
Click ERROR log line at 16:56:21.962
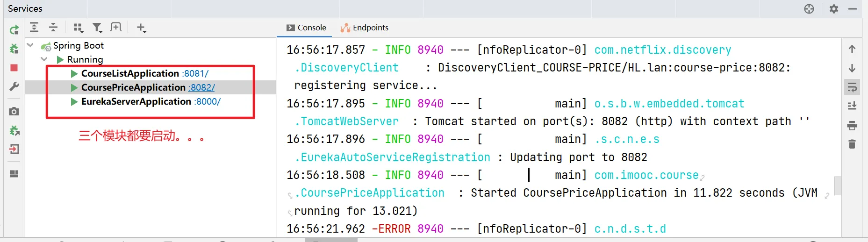[x=476, y=228]
